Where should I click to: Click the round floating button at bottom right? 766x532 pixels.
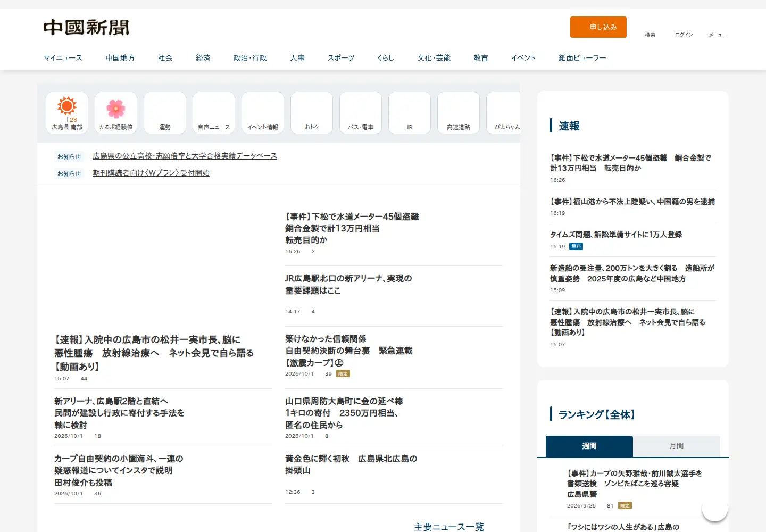(715, 509)
